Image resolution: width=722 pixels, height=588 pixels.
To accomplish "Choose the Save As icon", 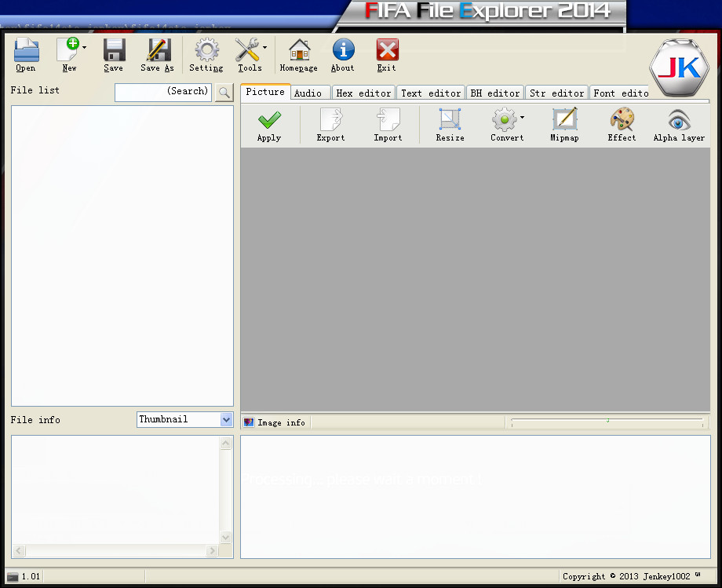I will click(159, 49).
